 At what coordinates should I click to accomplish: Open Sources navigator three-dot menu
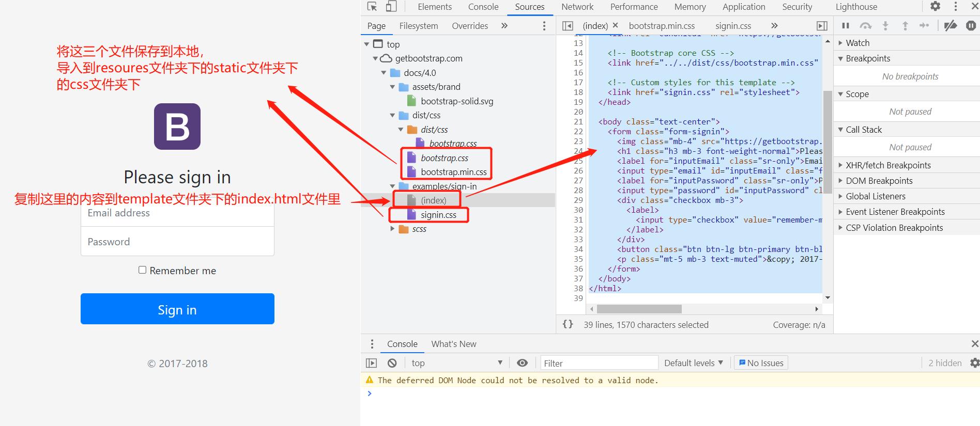pyautogui.click(x=544, y=26)
